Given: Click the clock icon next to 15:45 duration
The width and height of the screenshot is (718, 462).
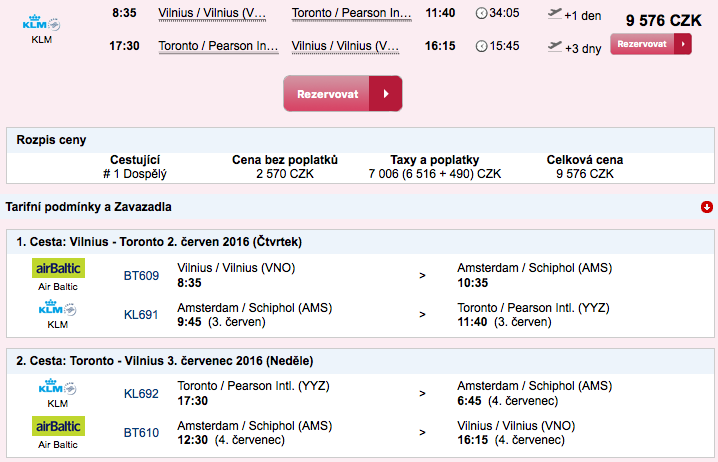Looking at the screenshot, I should coord(481,46).
